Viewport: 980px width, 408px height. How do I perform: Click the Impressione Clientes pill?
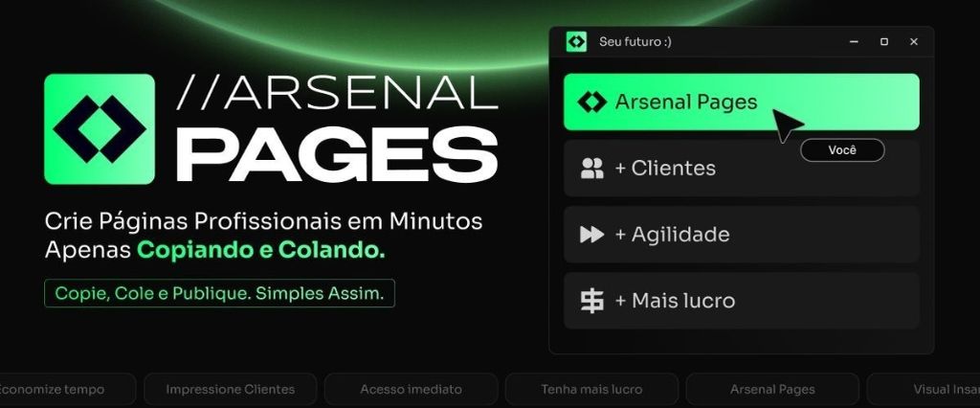pyautogui.click(x=230, y=389)
